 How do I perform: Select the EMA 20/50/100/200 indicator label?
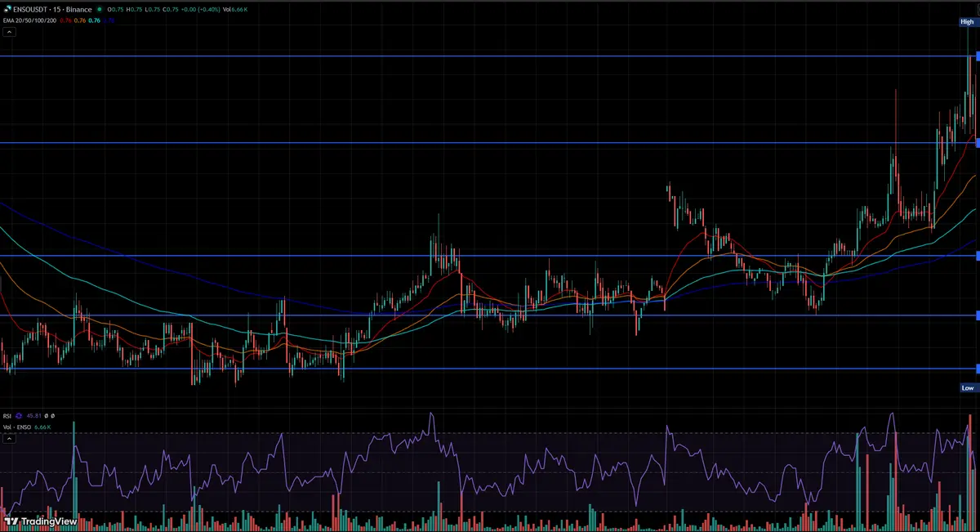pos(29,20)
